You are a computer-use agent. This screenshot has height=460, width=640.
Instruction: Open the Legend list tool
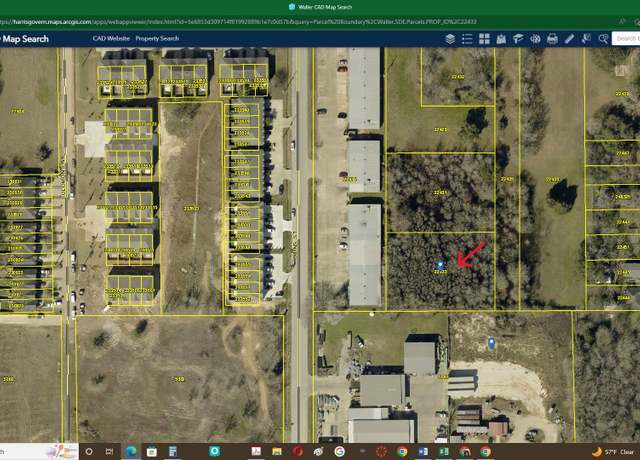click(467, 39)
